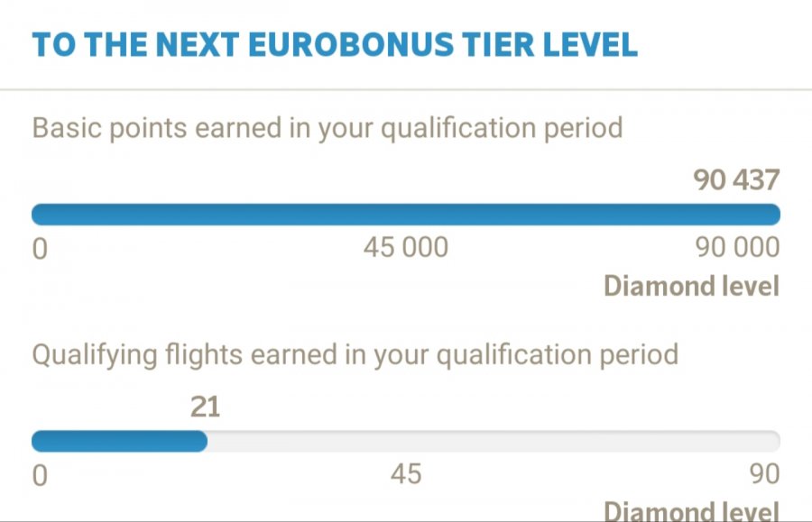
Task: Click the 90 437 basic points value
Action: click(x=736, y=180)
